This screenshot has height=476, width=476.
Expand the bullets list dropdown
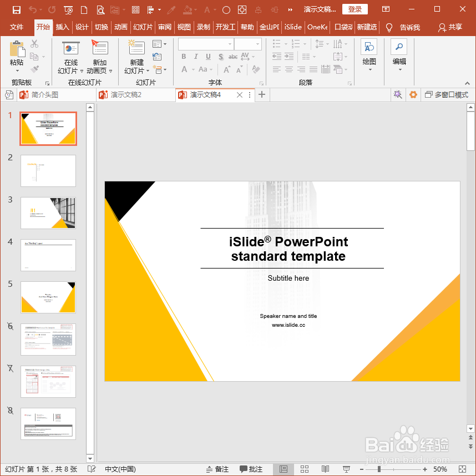(286, 44)
